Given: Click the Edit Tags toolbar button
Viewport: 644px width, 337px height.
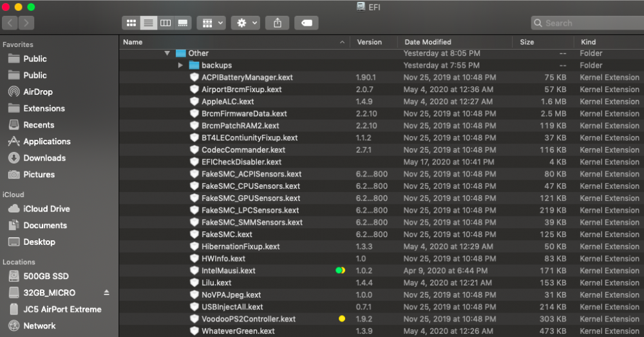Looking at the screenshot, I should [307, 23].
